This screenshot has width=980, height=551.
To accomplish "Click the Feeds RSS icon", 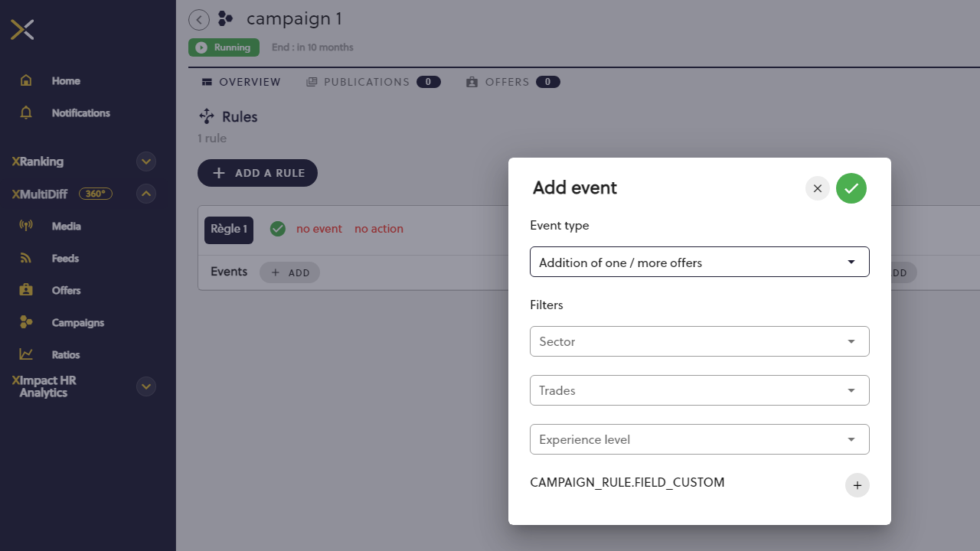I will pos(26,258).
